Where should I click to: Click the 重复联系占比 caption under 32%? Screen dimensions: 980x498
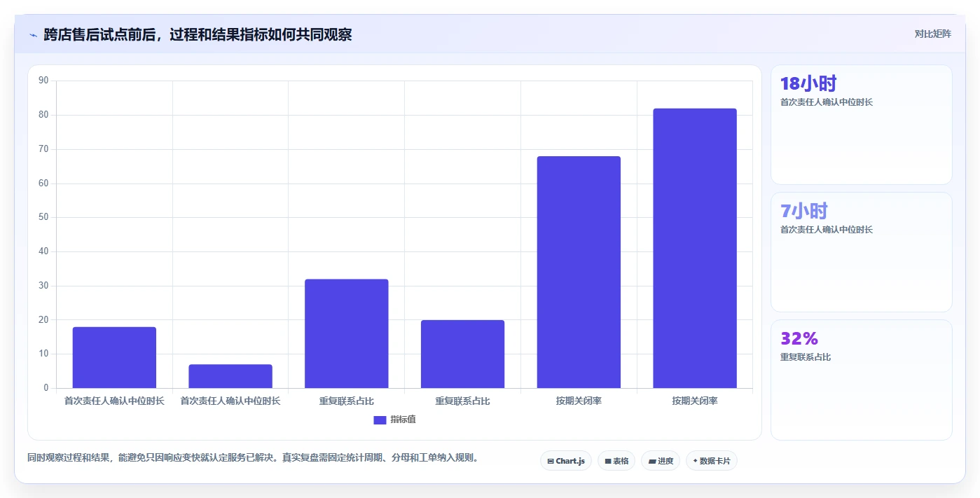(806, 357)
